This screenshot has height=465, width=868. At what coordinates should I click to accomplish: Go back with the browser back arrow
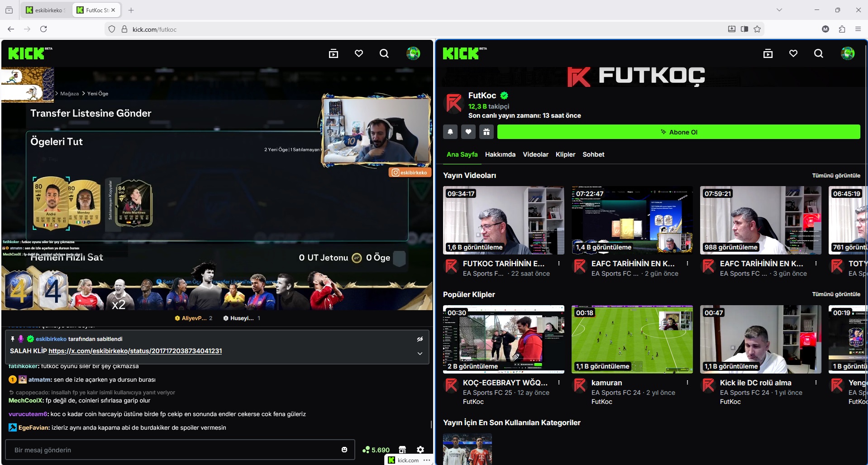pos(11,29)
